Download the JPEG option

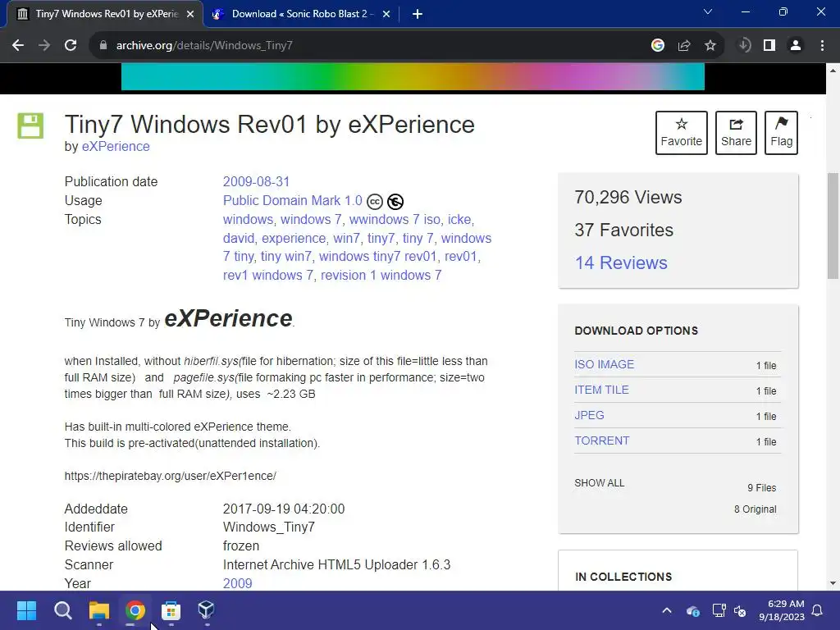(589, 415)
